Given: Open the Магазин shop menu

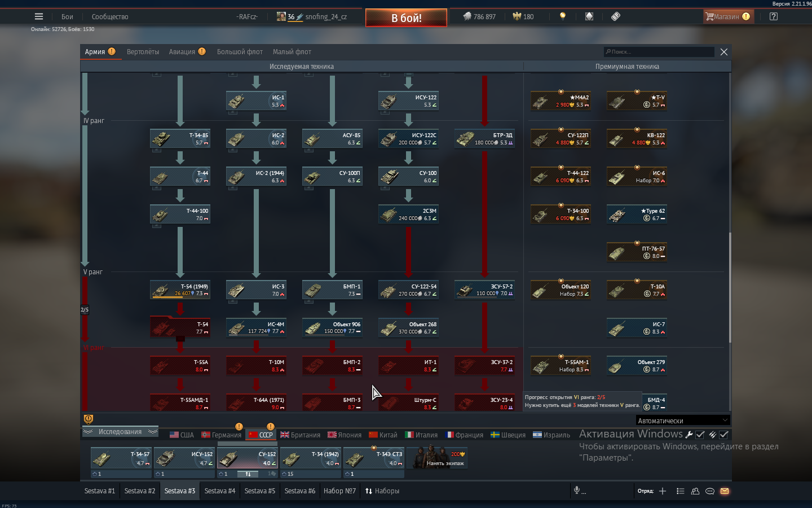Looking at the screenshot, I should (x=728, y=16).
